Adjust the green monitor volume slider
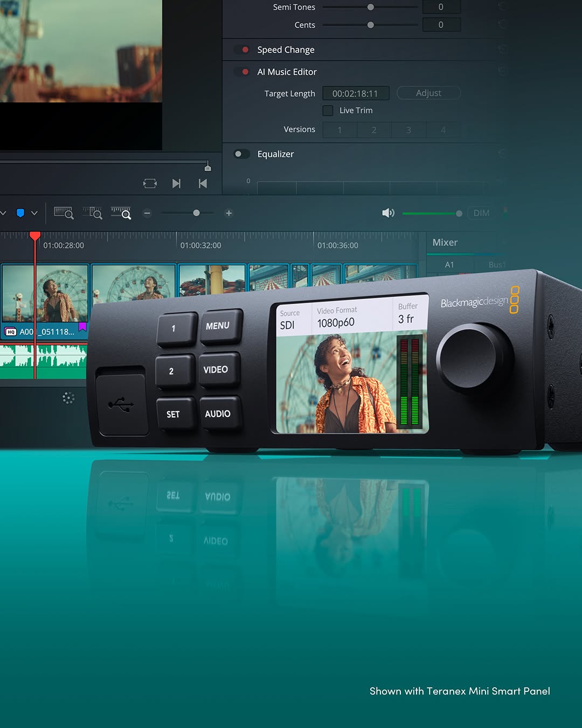This screenshot has height=728, width=582. [432, 214]
